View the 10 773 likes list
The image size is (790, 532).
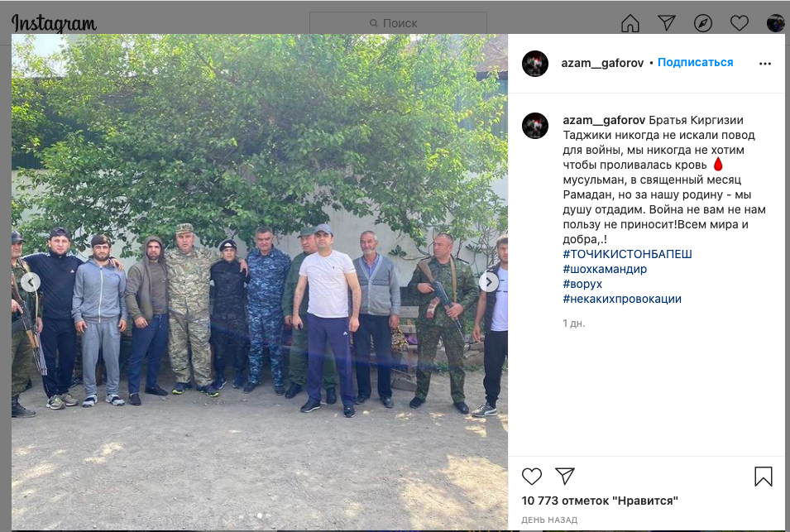[600, 501]
